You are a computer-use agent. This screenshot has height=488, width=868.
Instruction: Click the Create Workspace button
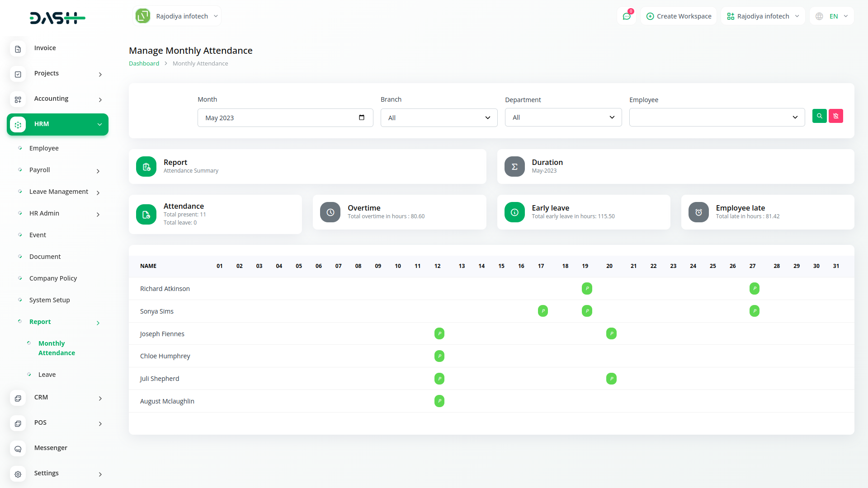click(678, 16)
